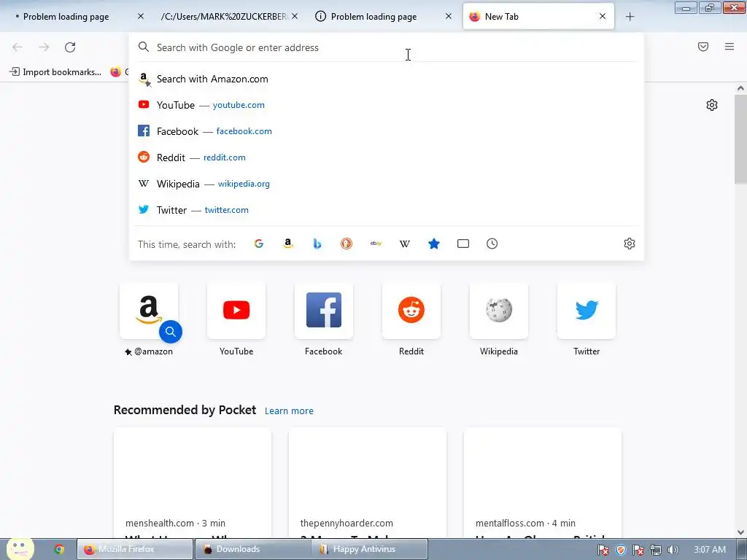The width and height of the screenshot is (747, 560).
Task: Go back with the left arrow
Action: (x=18, y=47)
